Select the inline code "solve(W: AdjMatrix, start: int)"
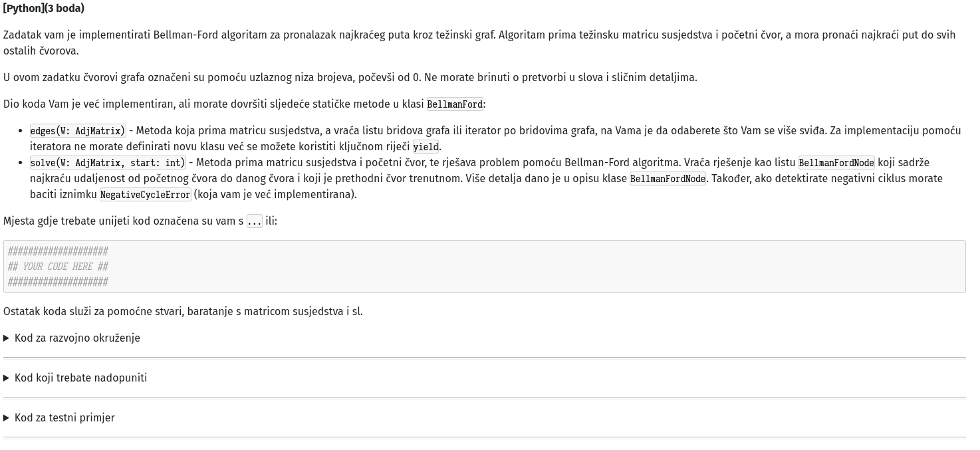Image resolution: width=980 pixels, height=450 pixels. [108, 163]
